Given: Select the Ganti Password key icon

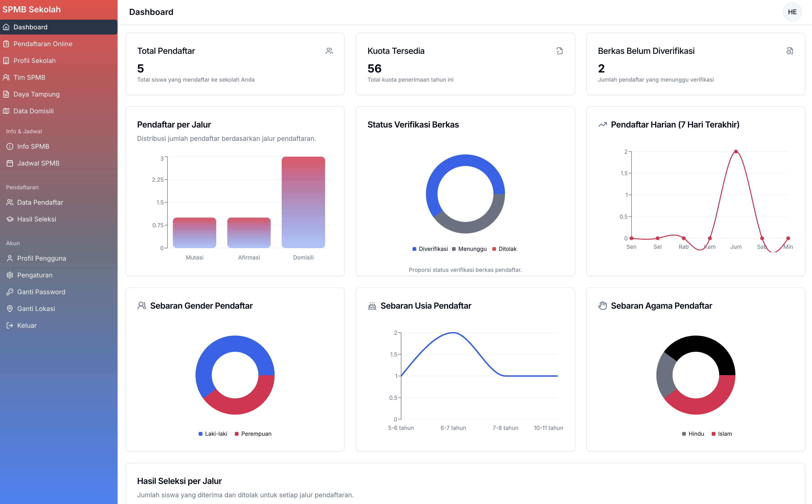Looking at the screenshot, I should 9,292.
